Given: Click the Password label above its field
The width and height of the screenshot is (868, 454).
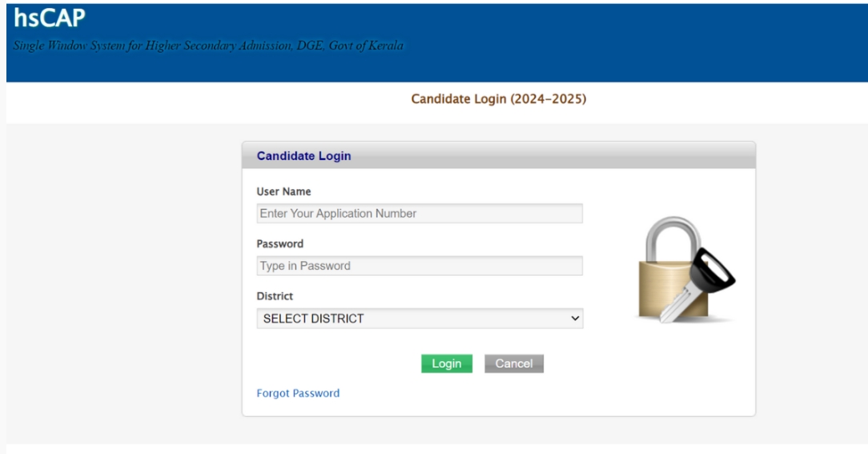Looking at the screenshot, I should (279, 243).
